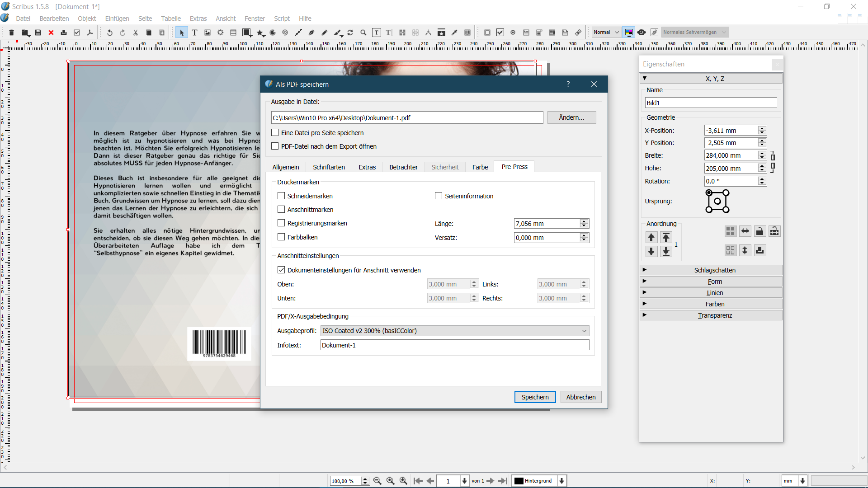
Task: Open the Ausgabeprofil dropdown
Action: [x=454, y=331]
